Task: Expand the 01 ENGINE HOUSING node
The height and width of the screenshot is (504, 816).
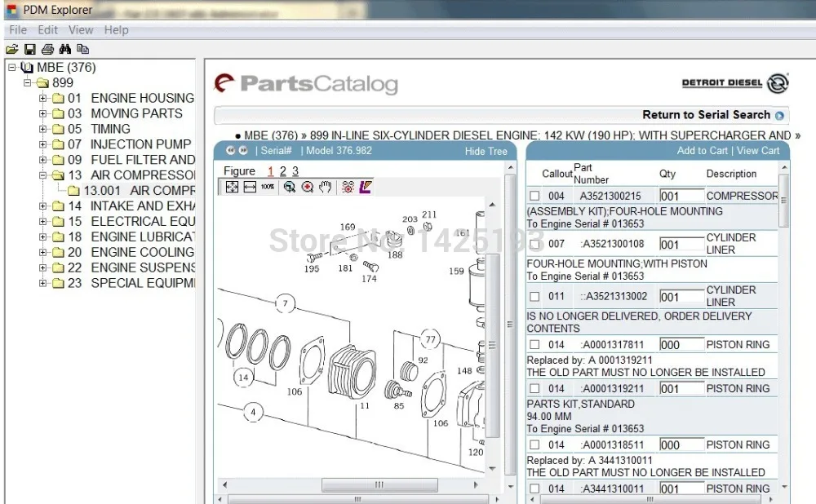Action: [43, 98]
